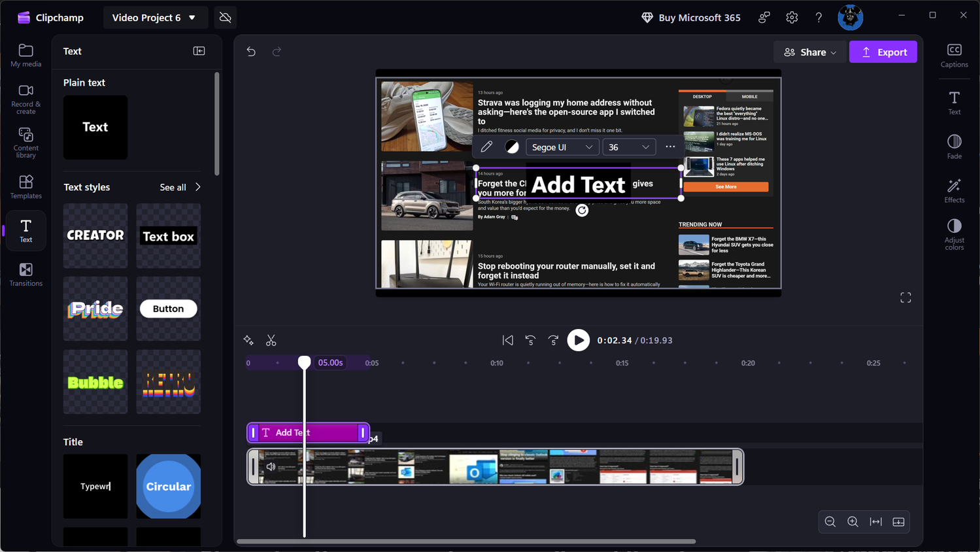Forward 5 seconds
The height and width of the screenshot is (552, 980).
[x=554, y=340]
